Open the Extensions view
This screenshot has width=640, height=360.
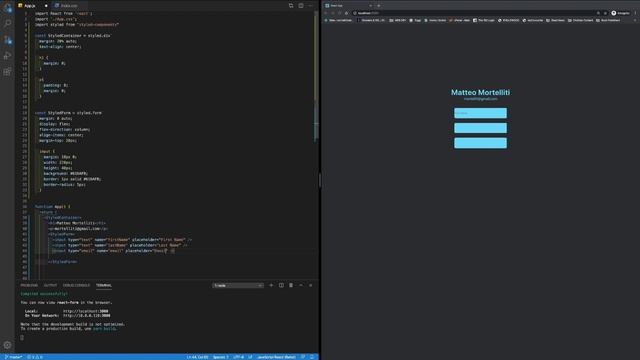click(7, 72)
